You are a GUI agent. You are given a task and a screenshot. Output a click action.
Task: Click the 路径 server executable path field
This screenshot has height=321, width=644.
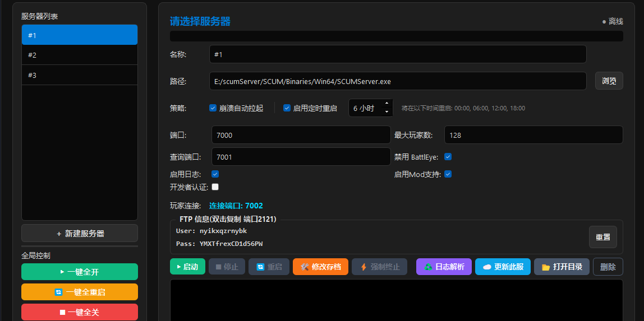click(x=398, y=81)
